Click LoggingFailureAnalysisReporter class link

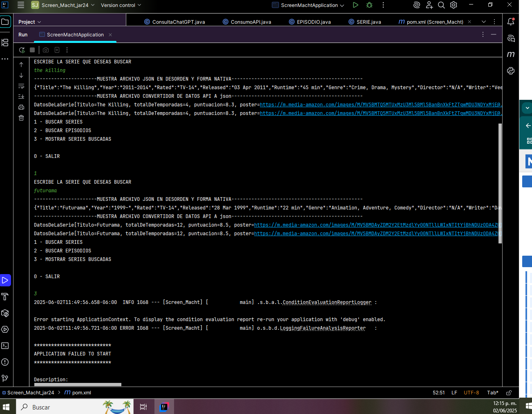tap(323, 328)
